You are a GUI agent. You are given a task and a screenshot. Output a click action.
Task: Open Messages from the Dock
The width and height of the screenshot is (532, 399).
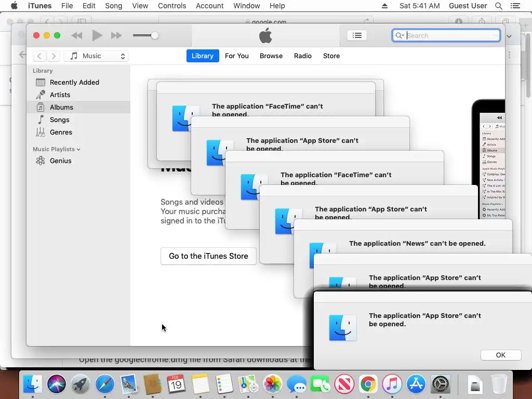coord(296,384)
